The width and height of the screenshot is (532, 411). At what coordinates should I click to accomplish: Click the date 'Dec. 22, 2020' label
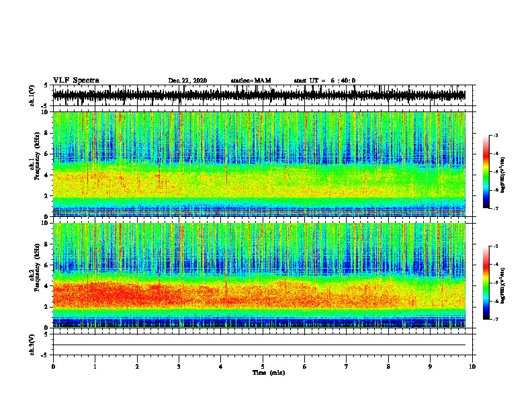click(x=187, y=81)
